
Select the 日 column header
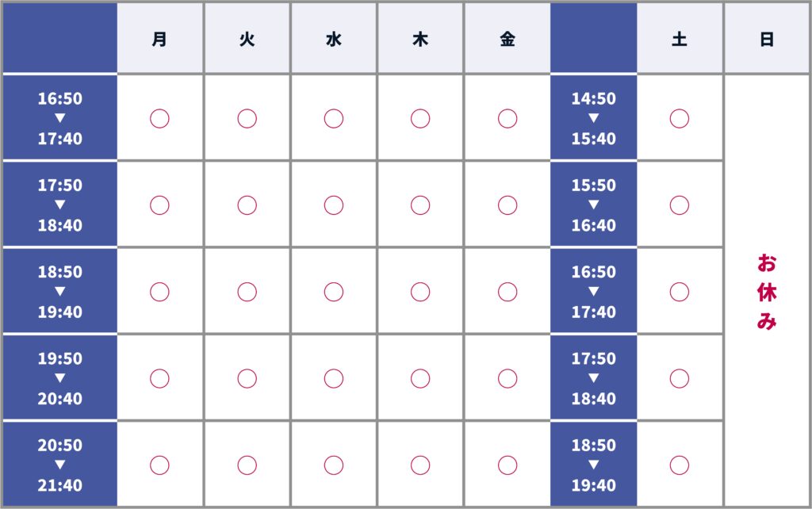(x=767, y=39)
